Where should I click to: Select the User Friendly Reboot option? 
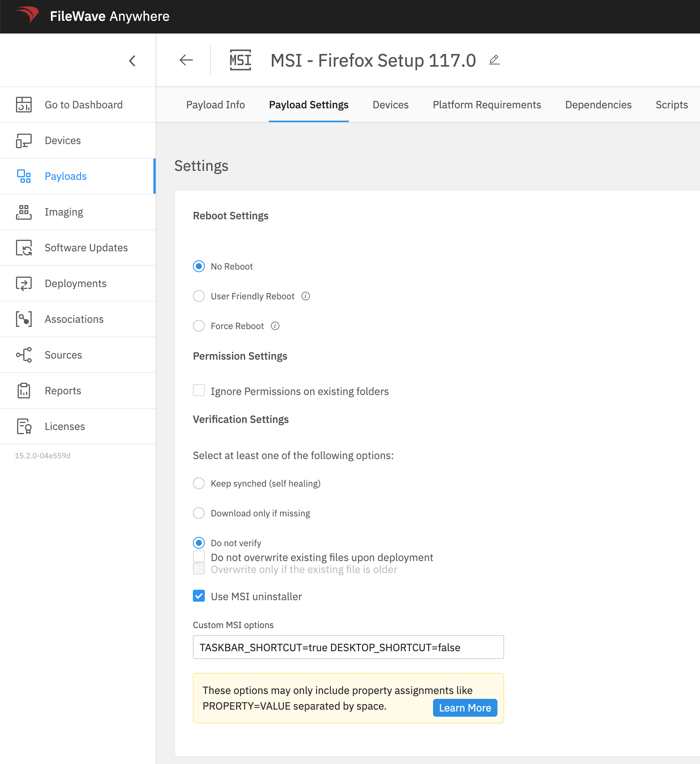[199, 296]
